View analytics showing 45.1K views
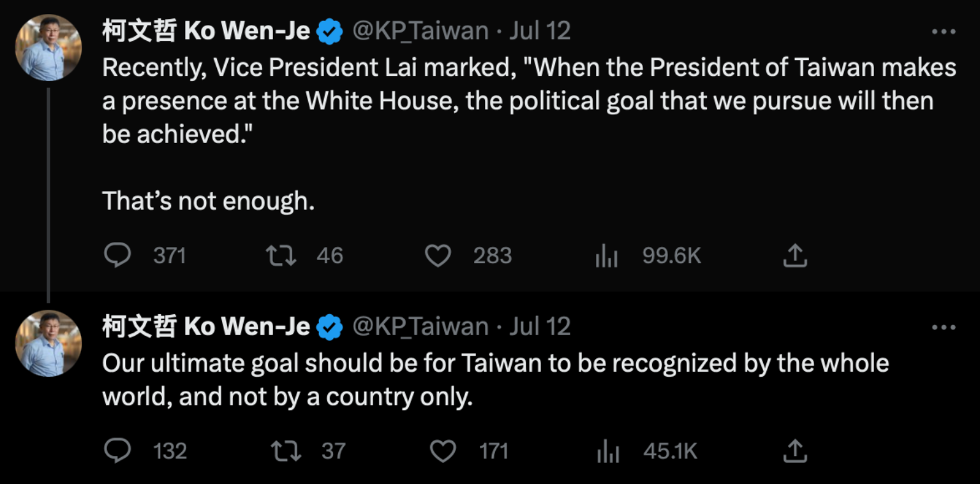The width and height of the screenshot is (980, 484). [607, 452]
